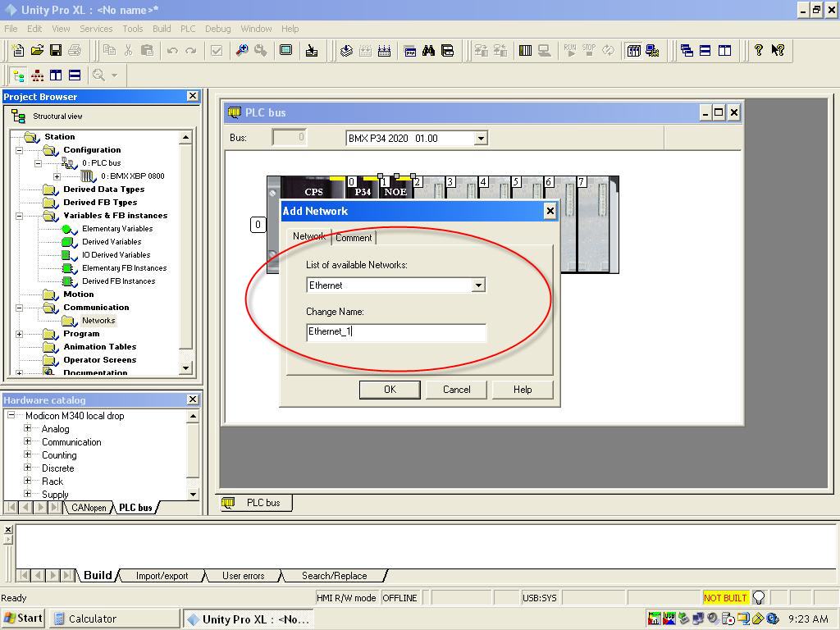Image resolution: width=840 pixels, height=630 pixels.
Task: Switch to the Comment tab in Add Network
Action: tap(354, 238)
